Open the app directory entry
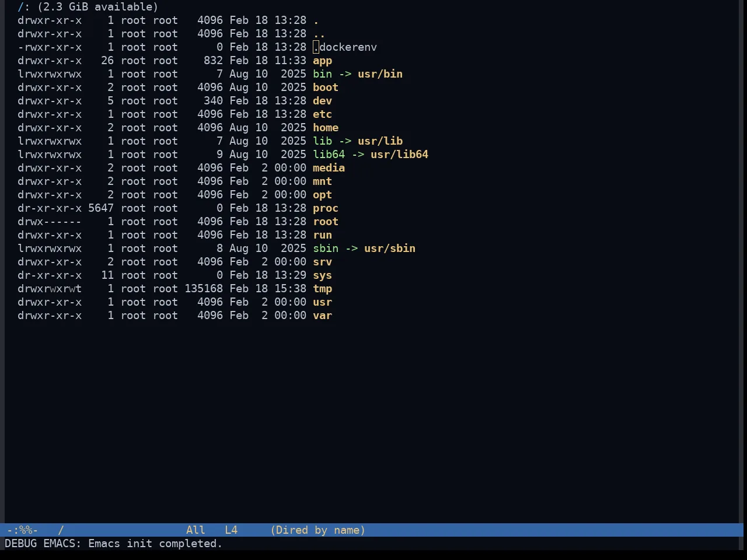This screenshot has width=747, height=560. pyautogui.click(x=322, y=61)
